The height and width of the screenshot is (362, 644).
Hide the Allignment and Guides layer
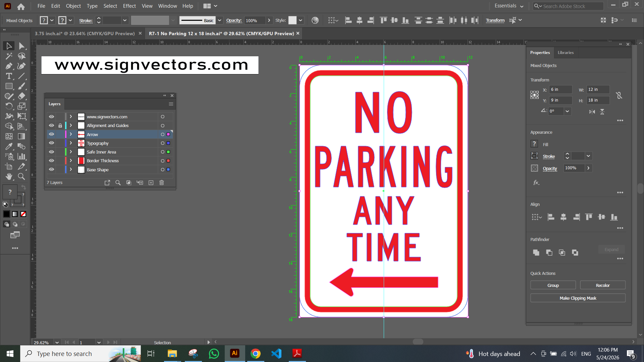click(51, 125)
